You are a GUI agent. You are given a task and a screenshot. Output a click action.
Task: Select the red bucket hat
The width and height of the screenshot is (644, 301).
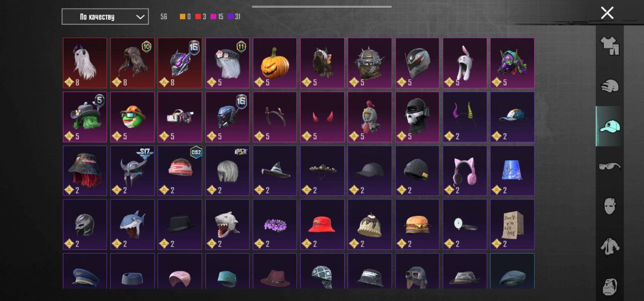coord(322,224)
